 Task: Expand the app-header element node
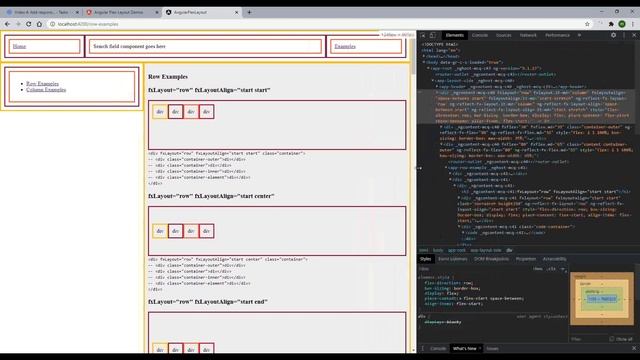point(437,87)
